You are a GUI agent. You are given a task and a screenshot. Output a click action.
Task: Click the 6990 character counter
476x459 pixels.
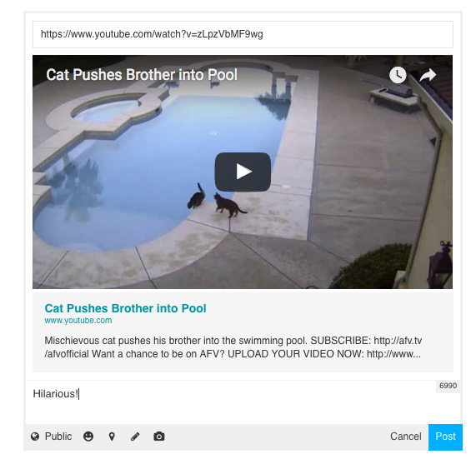click(x=448, y=386)
